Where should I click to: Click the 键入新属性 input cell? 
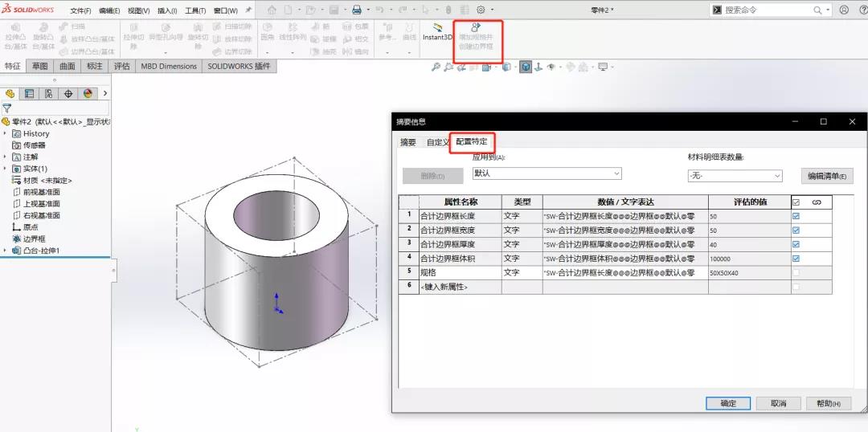[460, 287]
